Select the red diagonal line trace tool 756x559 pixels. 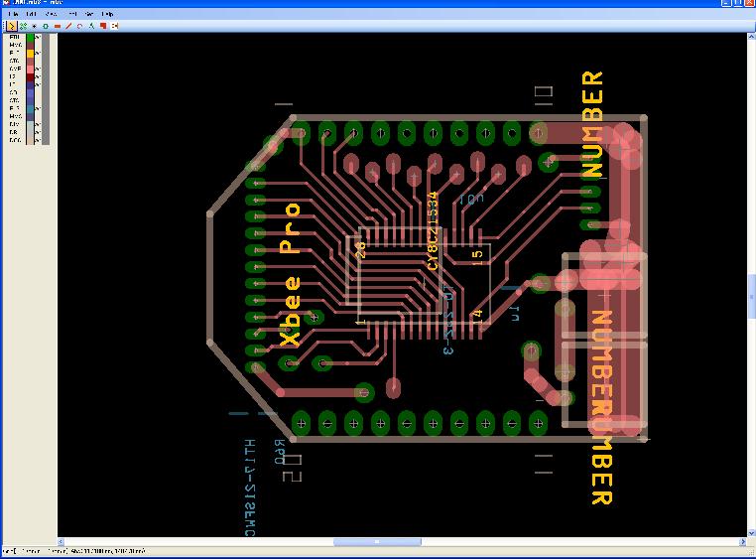68,26
